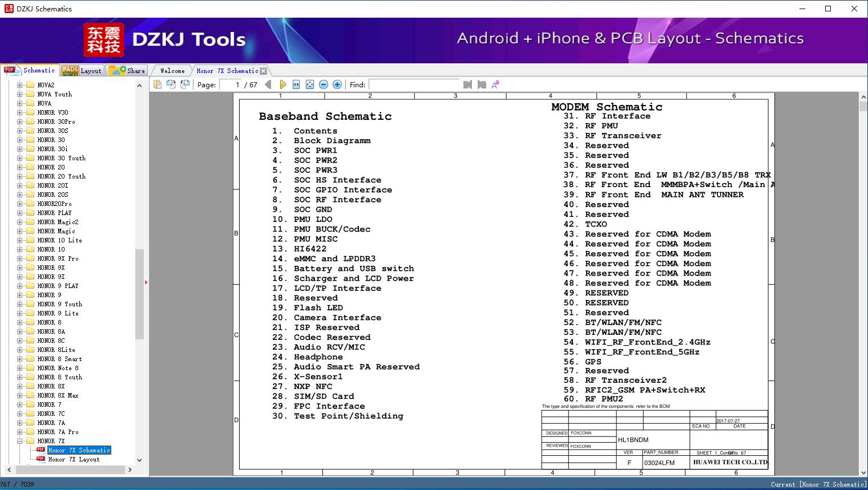The height and width of the screenshot is (490, 868).
Task: Select the HONOR 20Pro folder
Action: (55, 204)
